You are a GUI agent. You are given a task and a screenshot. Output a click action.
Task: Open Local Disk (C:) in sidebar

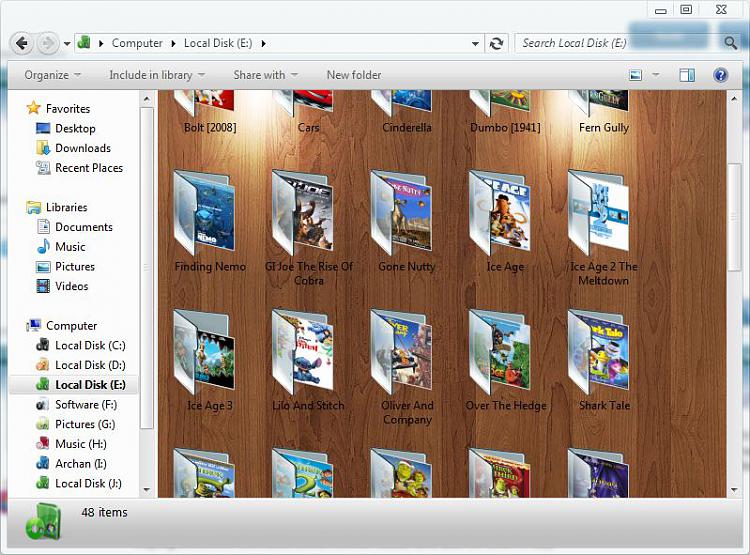[x=90, y=345]
